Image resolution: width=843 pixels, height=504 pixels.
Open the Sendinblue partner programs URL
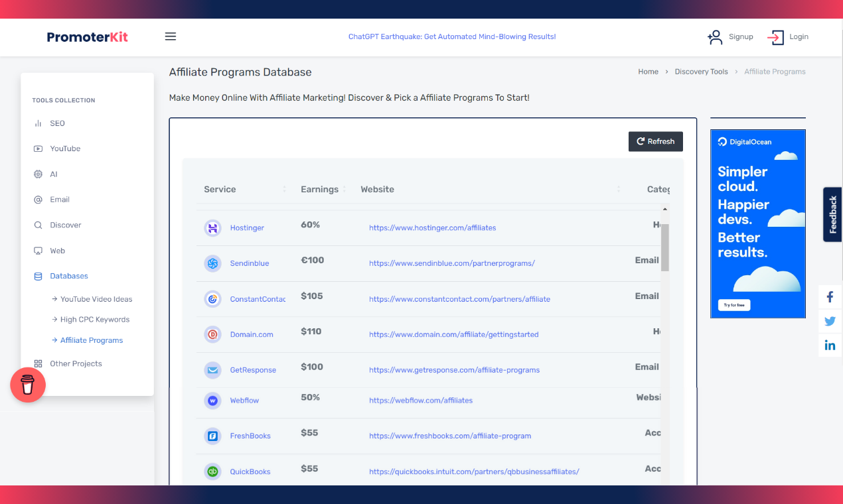click(452, 263)
